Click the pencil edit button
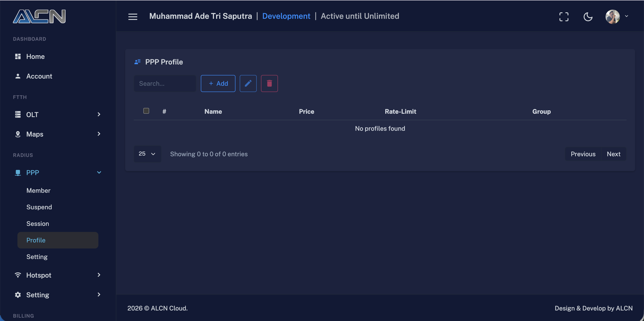This screenshot has height=321, width=644. [x=248, y=83]
